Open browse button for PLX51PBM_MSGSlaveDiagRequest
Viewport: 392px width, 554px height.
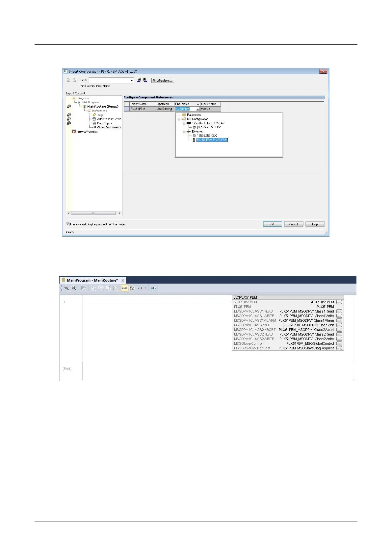pyautogui.click(x=339, y=348)
